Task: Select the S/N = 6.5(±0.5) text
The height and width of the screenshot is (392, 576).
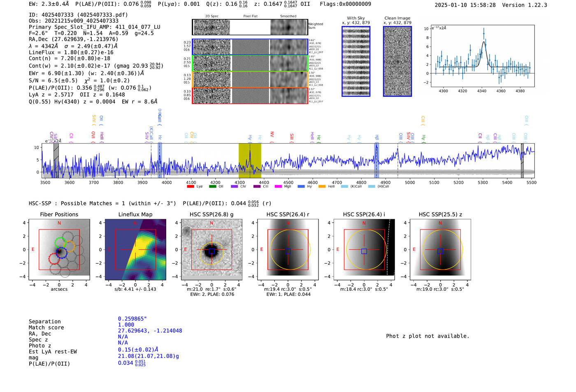Action: (53, 81)
